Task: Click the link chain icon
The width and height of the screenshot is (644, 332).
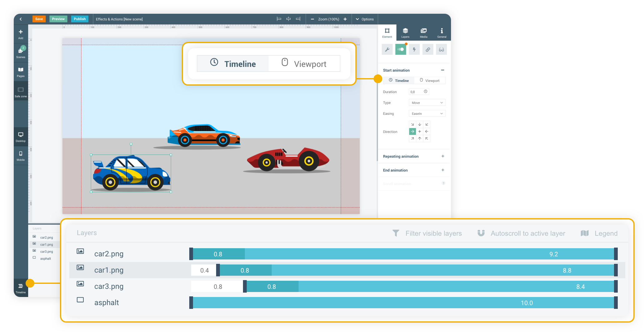Action: coord(428,50)
